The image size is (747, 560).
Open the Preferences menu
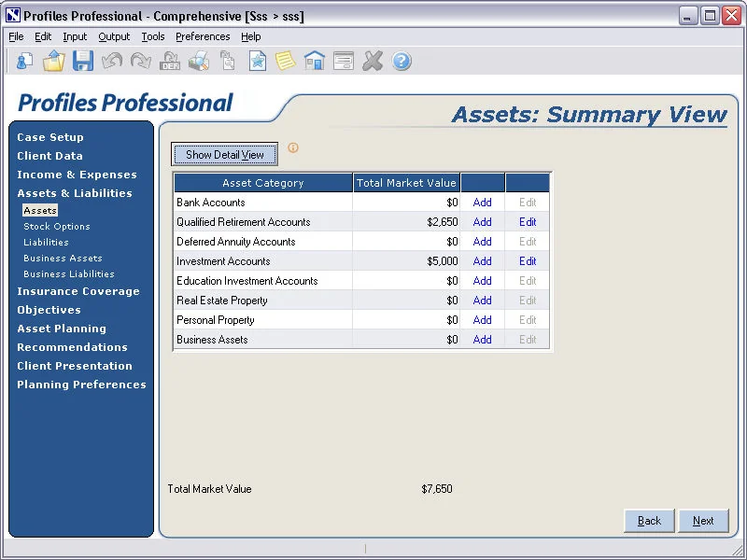click(203, 36)
